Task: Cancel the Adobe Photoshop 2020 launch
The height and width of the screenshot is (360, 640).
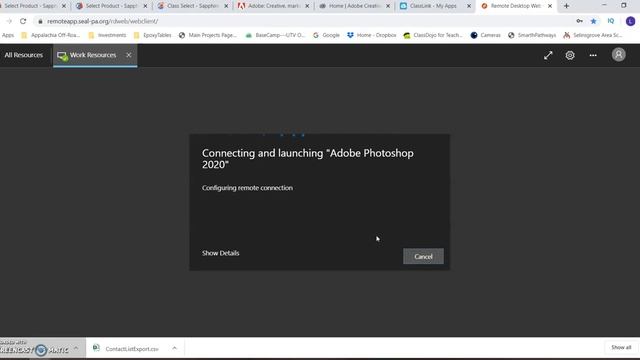Action: point(423,256)
